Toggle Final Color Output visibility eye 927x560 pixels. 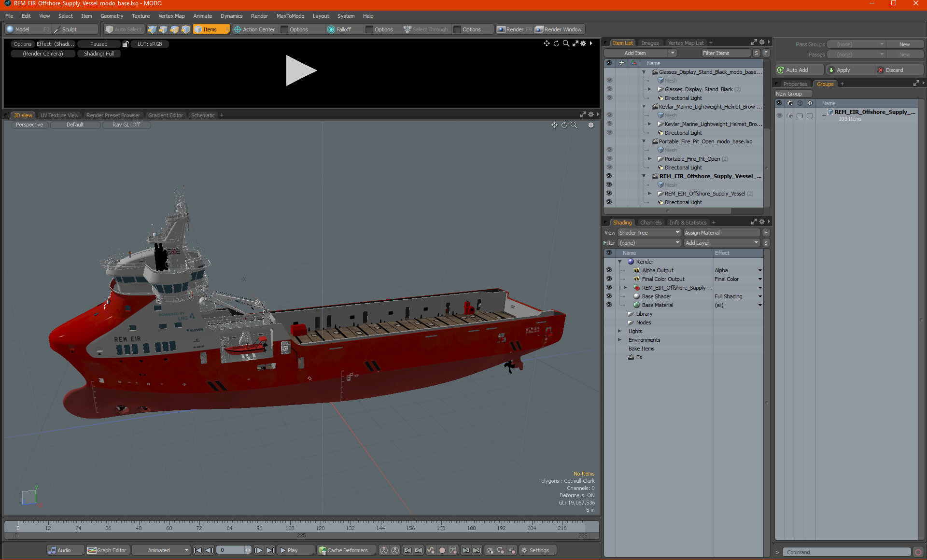pos(609,279)
